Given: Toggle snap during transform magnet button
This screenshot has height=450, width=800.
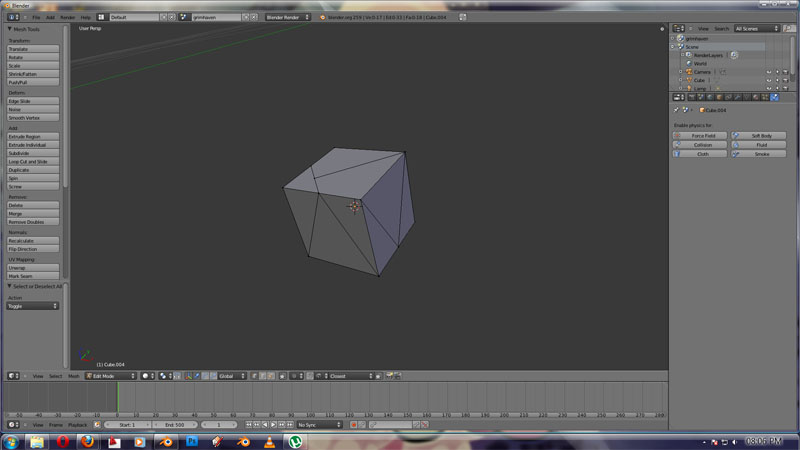Looking at the screenshot, I should (x=310, y=376).
